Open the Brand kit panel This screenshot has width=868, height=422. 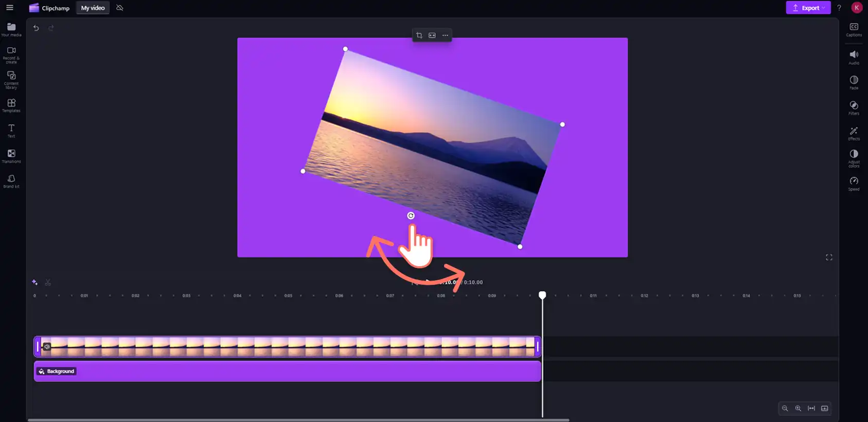tap(11, 181)
